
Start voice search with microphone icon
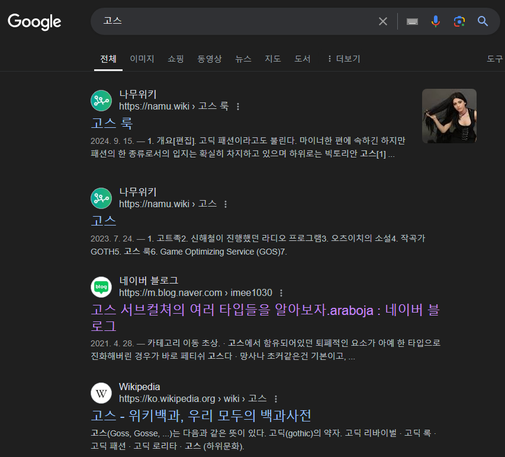coord(435,21)
